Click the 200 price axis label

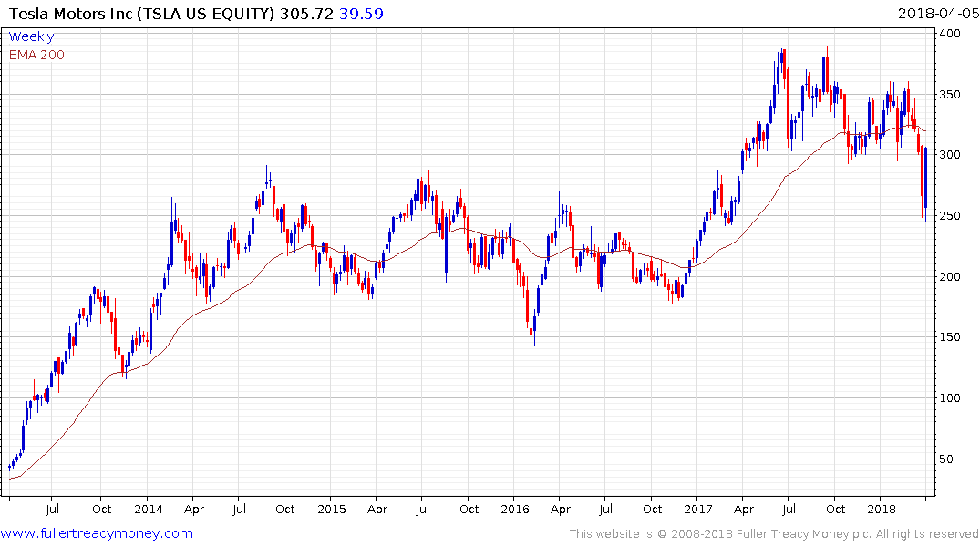950,276
